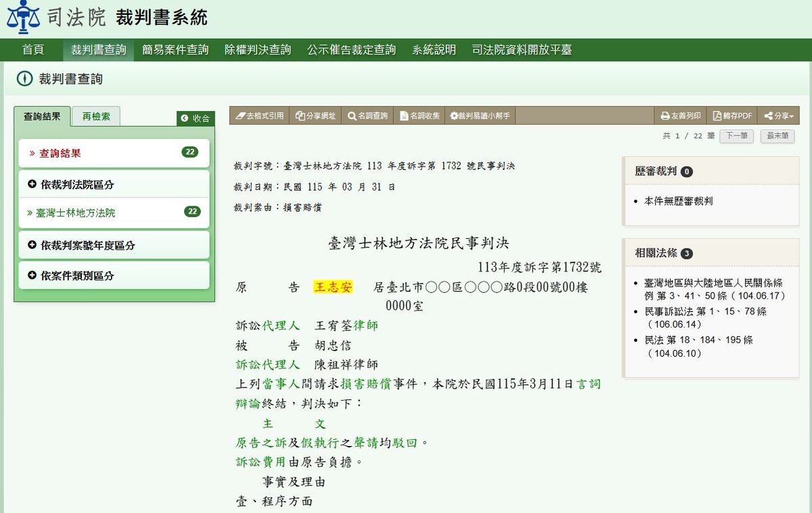Screen dimensions: 812x513
Task: Open the 首頁 menu item
Action: [x=33, y=50]
